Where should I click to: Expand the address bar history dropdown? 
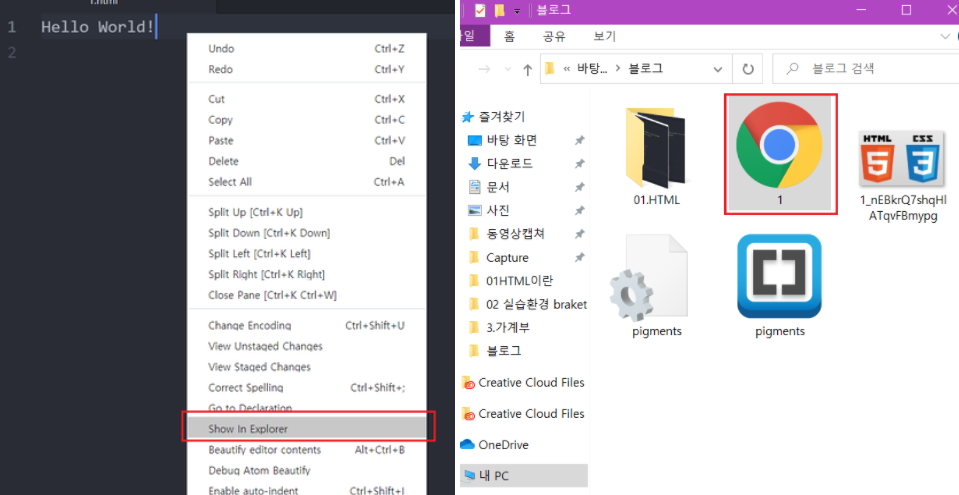tap(718, 69)
